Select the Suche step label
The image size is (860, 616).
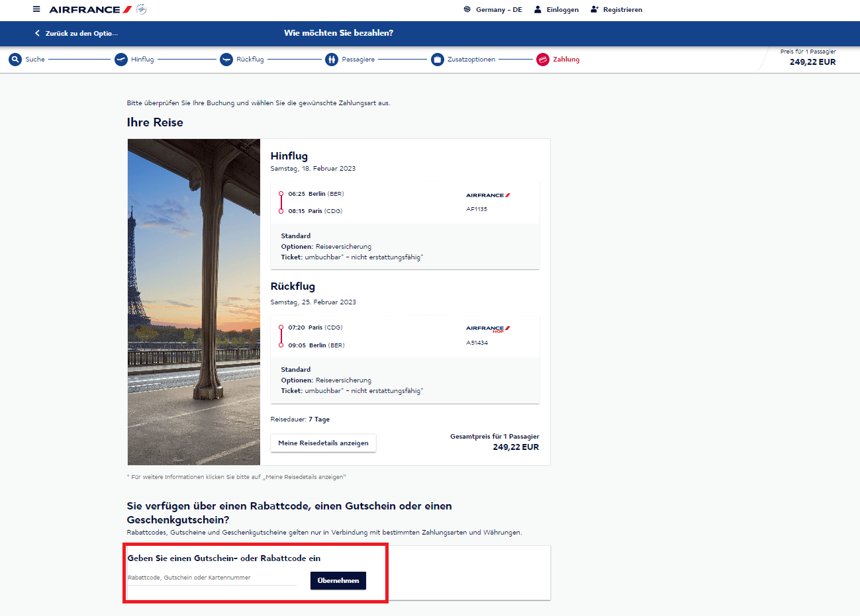click(x=35, y=60)
